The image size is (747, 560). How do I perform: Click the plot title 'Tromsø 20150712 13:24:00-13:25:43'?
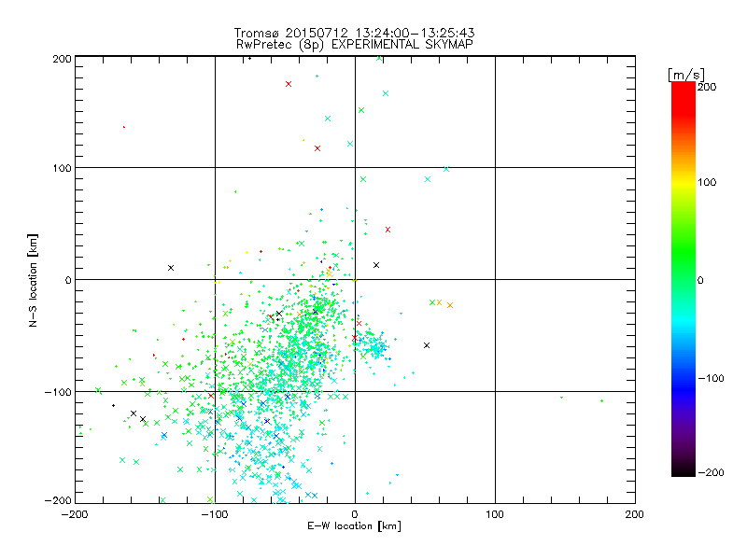point(354,33)
